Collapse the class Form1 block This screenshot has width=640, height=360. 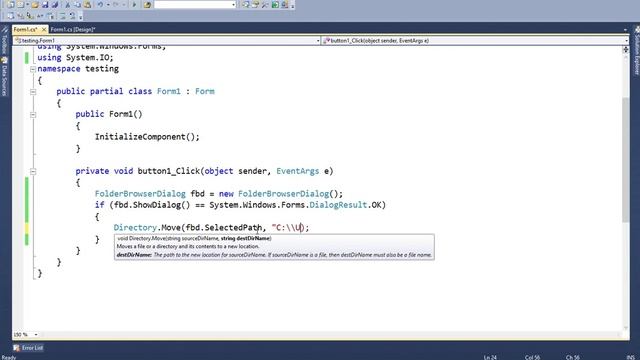tap(33, 92)
